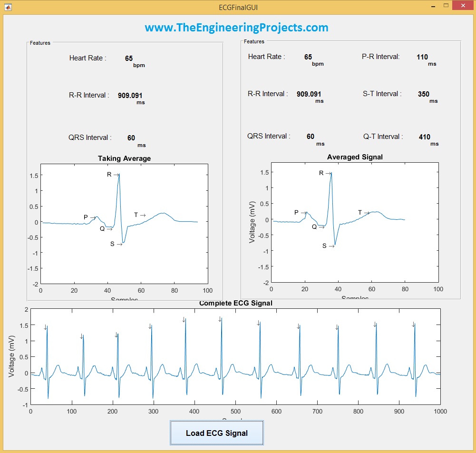This screenshot has width=476, height=453.
Task: Click the T label in Averaged Signal plot
Action: pos(359,212)
